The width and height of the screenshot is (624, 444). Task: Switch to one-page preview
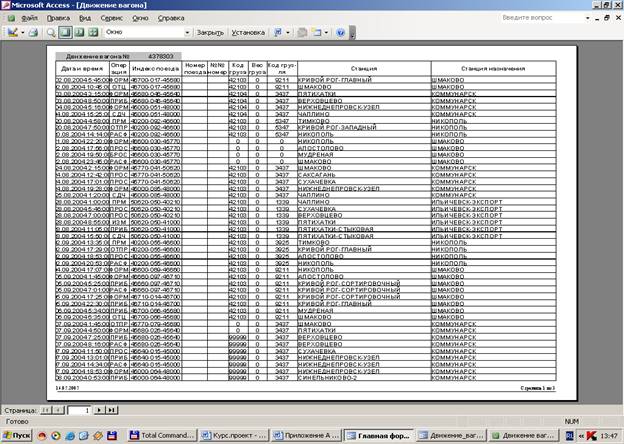(x=65, y=33)
